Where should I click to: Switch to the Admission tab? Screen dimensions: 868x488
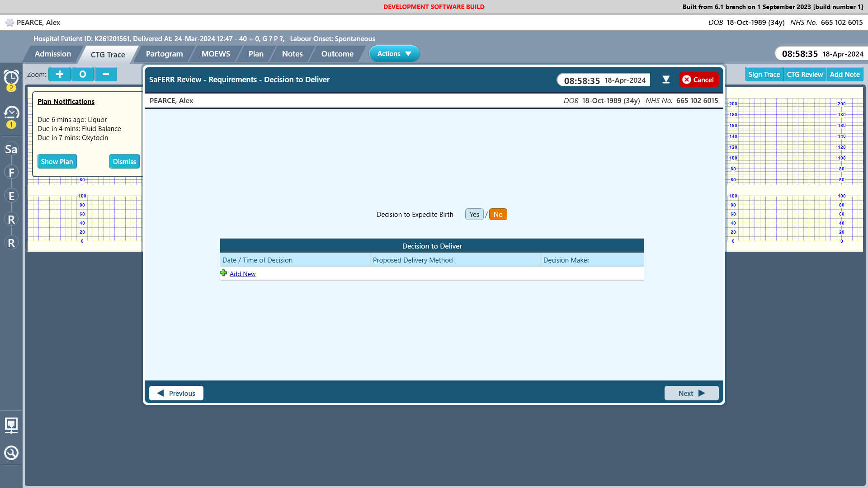(53, 54)
